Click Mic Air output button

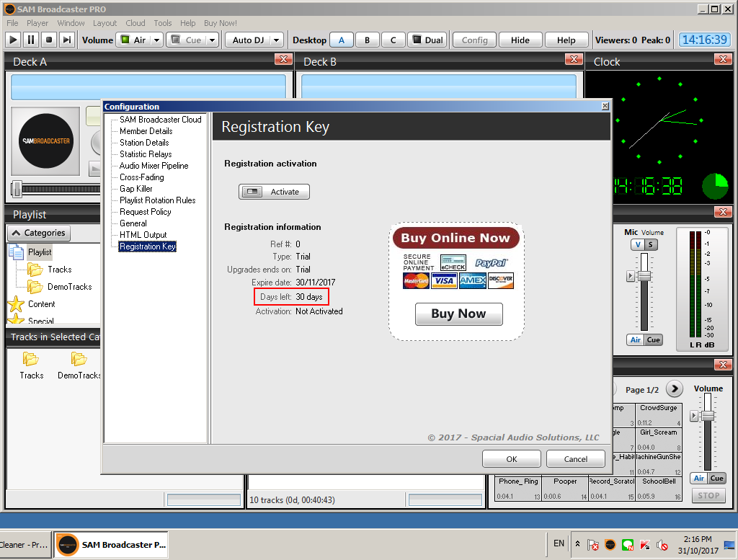[636, 339]
